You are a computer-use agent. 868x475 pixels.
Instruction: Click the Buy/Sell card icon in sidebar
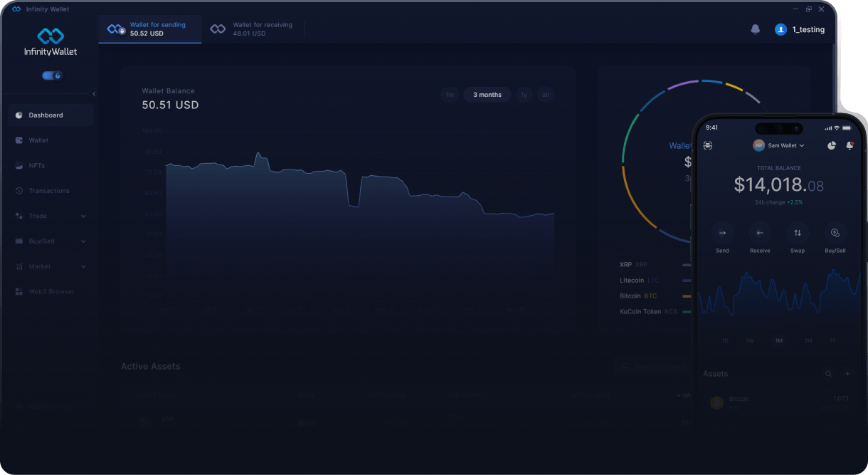[x=19, y=241]
